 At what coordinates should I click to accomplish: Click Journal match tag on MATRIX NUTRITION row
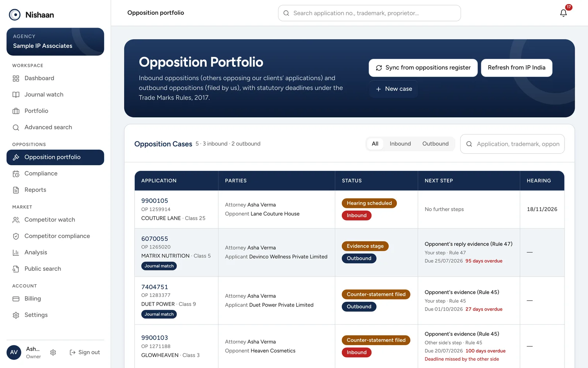click(x=159, y=266)
